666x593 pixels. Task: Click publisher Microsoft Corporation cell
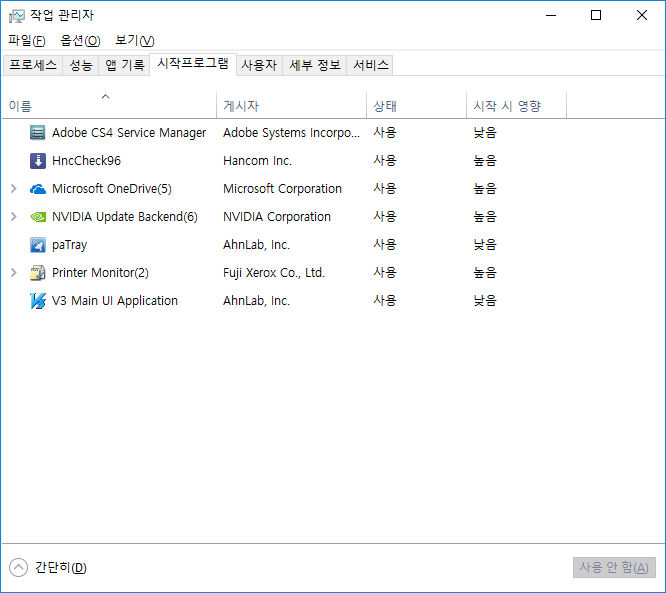tap(282, 189)
